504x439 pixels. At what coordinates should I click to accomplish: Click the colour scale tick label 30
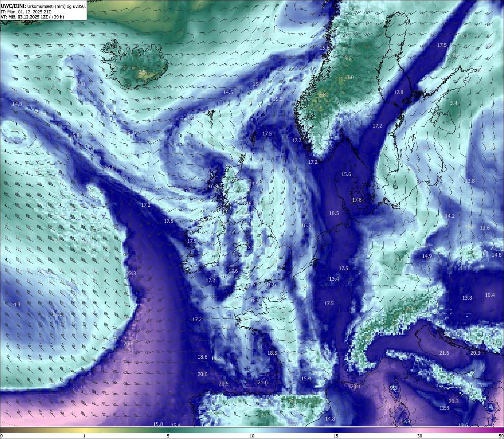420,435
